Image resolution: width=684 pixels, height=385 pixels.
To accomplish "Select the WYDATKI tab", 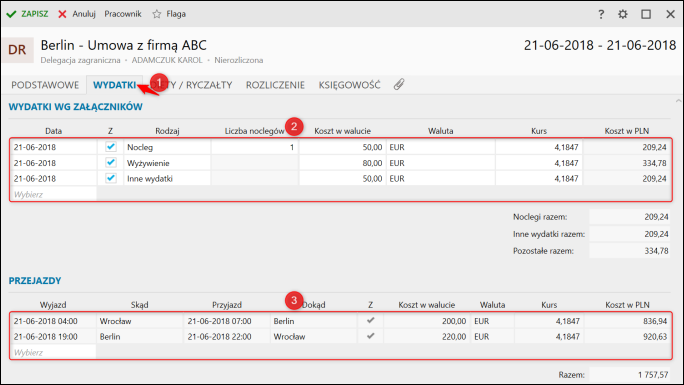I will 114,85.
